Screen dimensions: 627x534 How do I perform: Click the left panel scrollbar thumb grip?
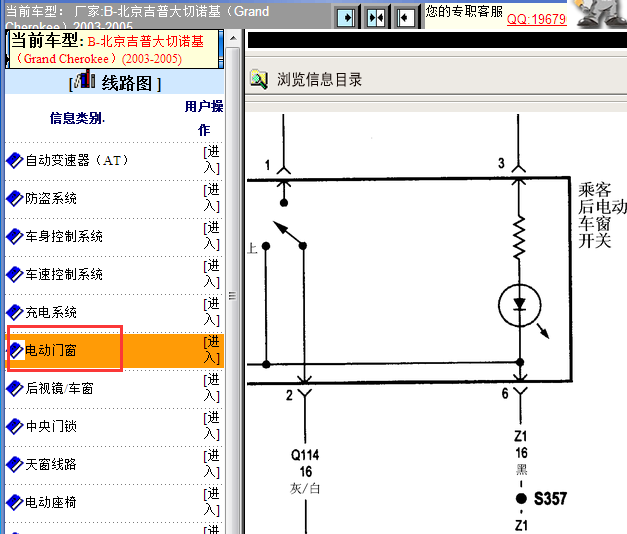[233, 296]
